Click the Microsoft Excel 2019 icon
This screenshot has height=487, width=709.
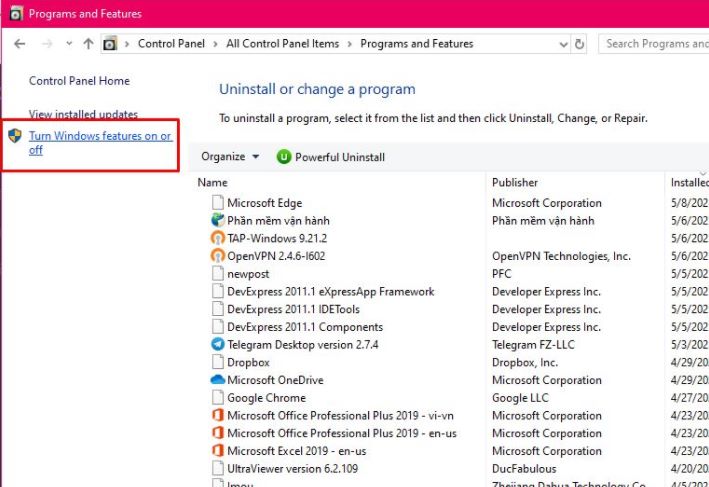point(217,450)
